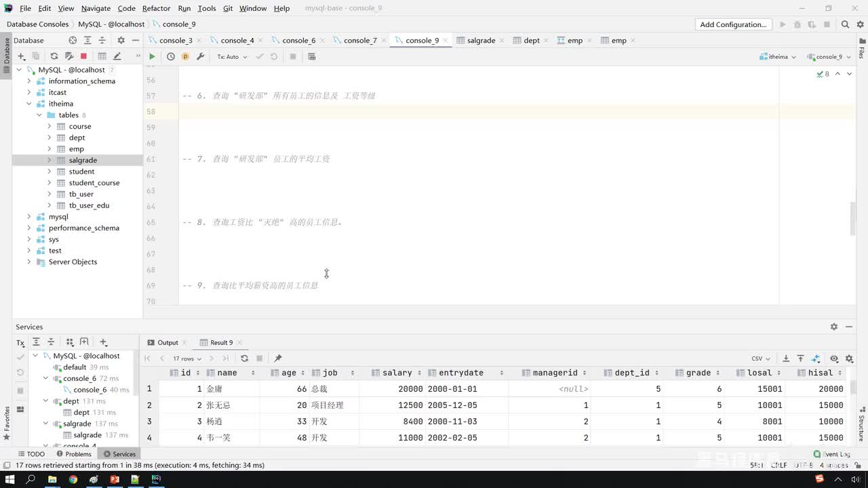Image resolution: width=868 pixels, height=488 pixels.
Task: Click the MySQL - @localhost breadcrumb
Action: (111, 24)
